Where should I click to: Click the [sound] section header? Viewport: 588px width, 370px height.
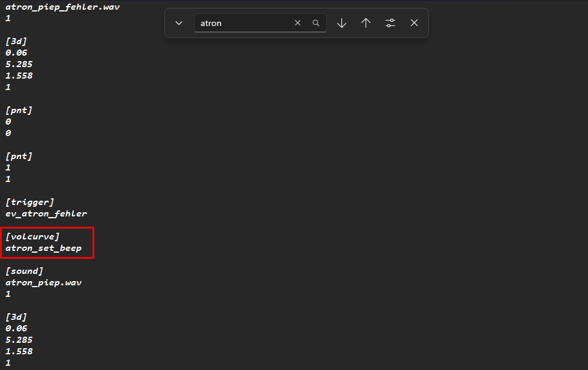tap(24, 271)
